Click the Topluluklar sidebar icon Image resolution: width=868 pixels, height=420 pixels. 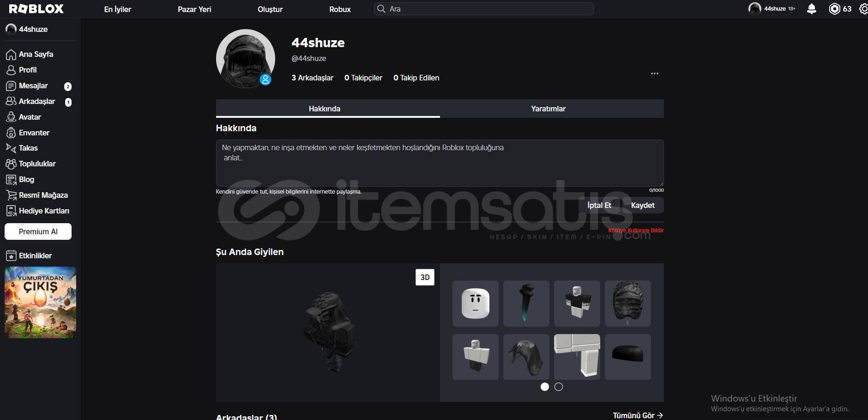11,164
